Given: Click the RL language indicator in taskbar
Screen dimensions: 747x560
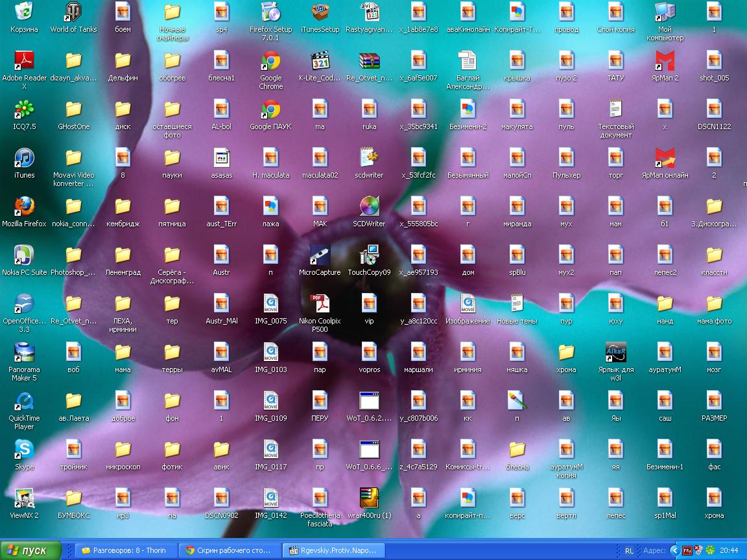Looking at the screenshot, I should 629,550.
